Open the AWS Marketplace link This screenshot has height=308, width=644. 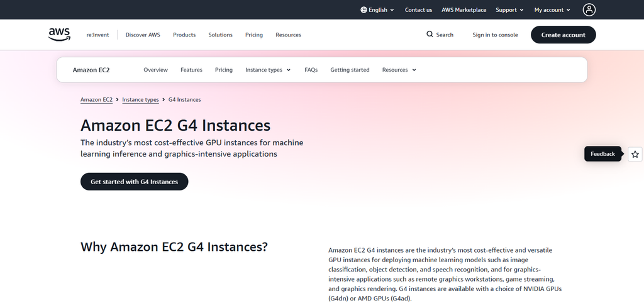pyautogui.click(x=464, y=10)
